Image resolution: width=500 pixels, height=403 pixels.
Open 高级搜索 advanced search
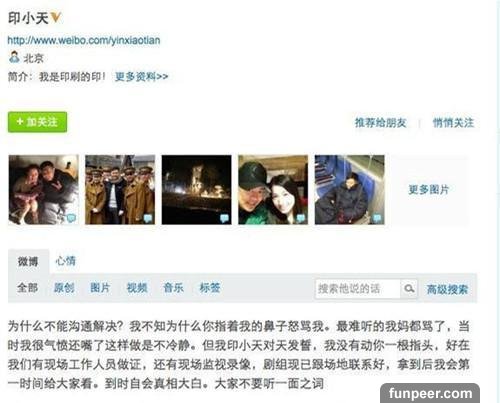click(447, 289)
